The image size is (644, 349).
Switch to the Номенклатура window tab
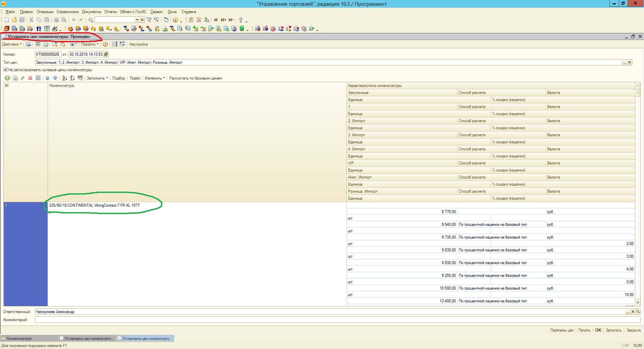point(29,339)
